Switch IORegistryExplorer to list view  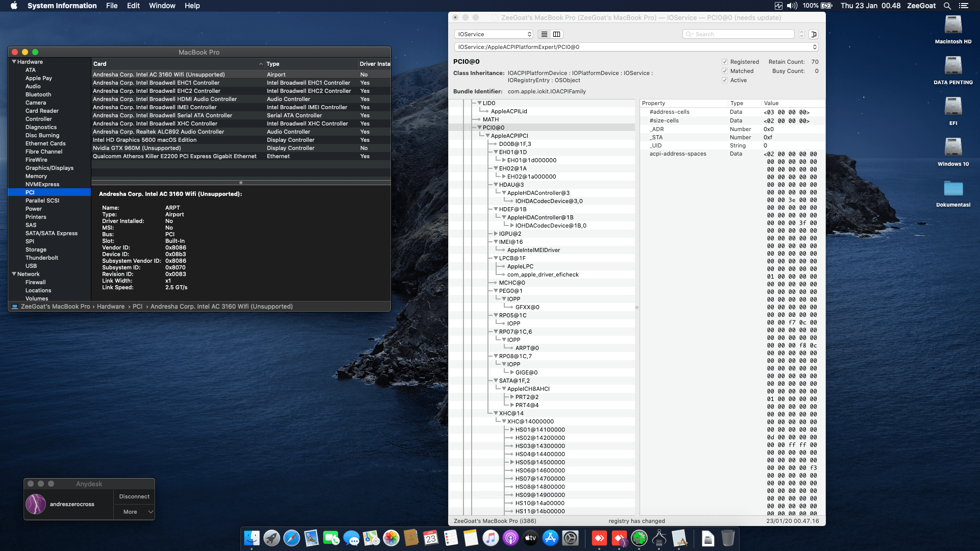pos(544,34)
